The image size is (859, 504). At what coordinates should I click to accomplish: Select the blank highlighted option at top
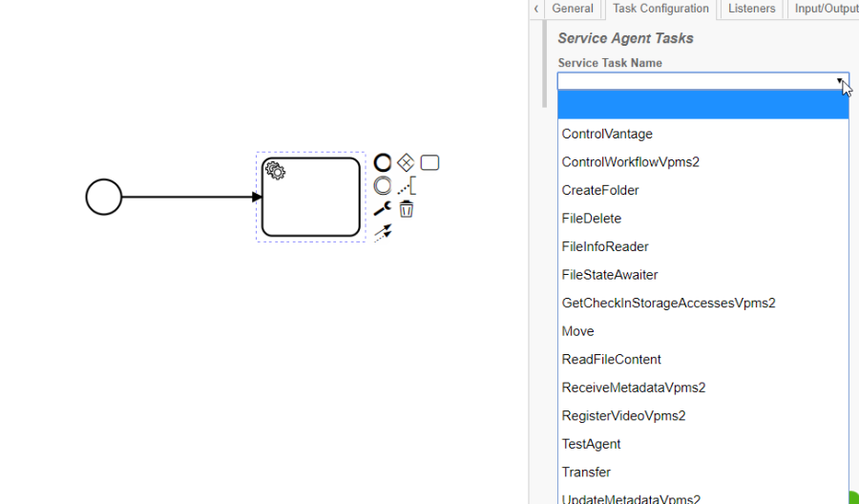click(702, 105)
